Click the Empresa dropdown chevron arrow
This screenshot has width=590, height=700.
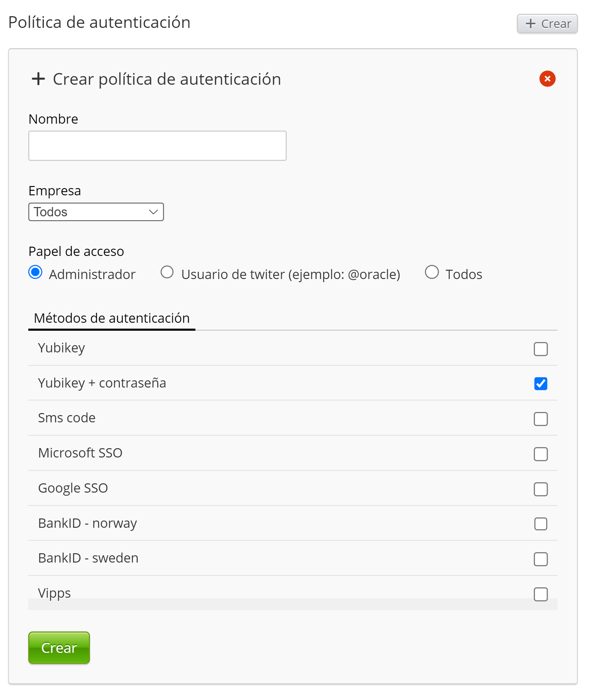click(x=153, y=212)
